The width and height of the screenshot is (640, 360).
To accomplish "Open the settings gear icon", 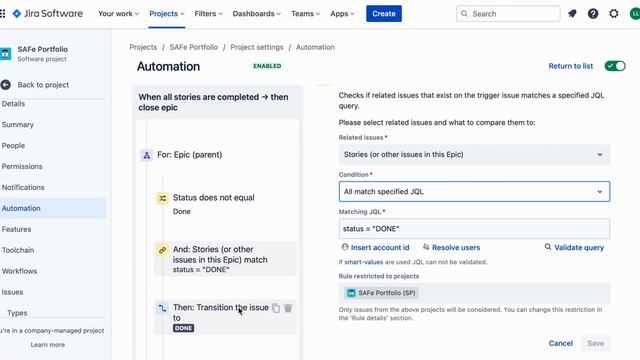I will 614,13.
